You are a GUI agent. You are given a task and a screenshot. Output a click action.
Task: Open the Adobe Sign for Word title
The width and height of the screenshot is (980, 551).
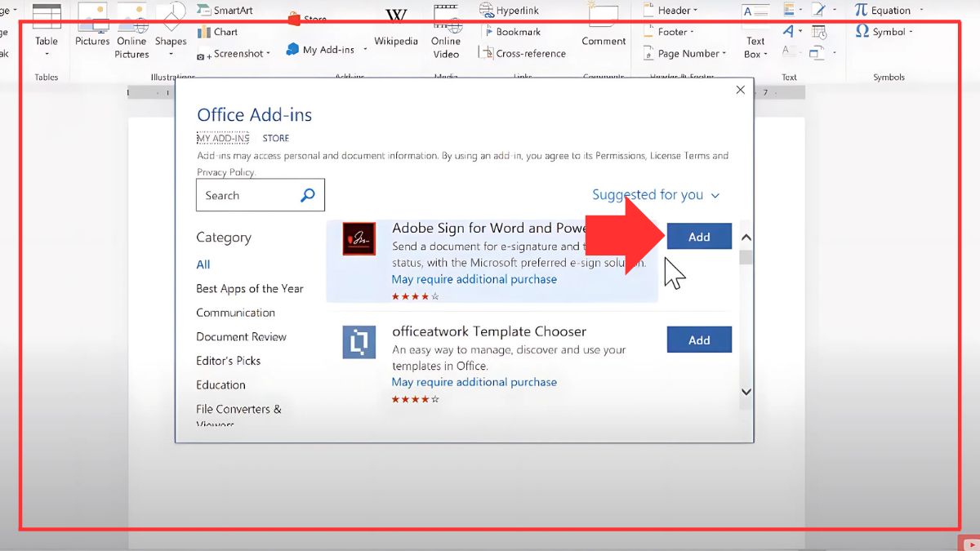point(490,228)
